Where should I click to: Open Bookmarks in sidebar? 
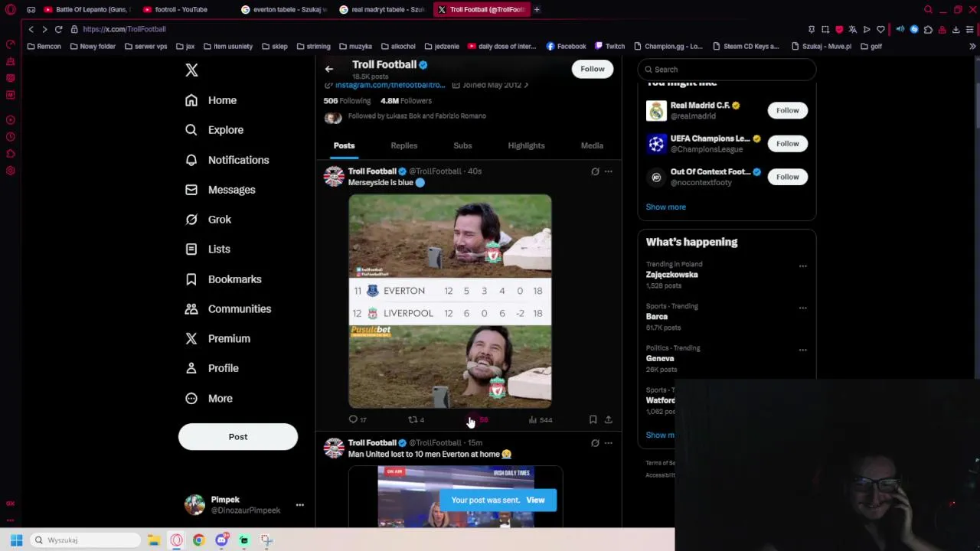pos(224,279)
